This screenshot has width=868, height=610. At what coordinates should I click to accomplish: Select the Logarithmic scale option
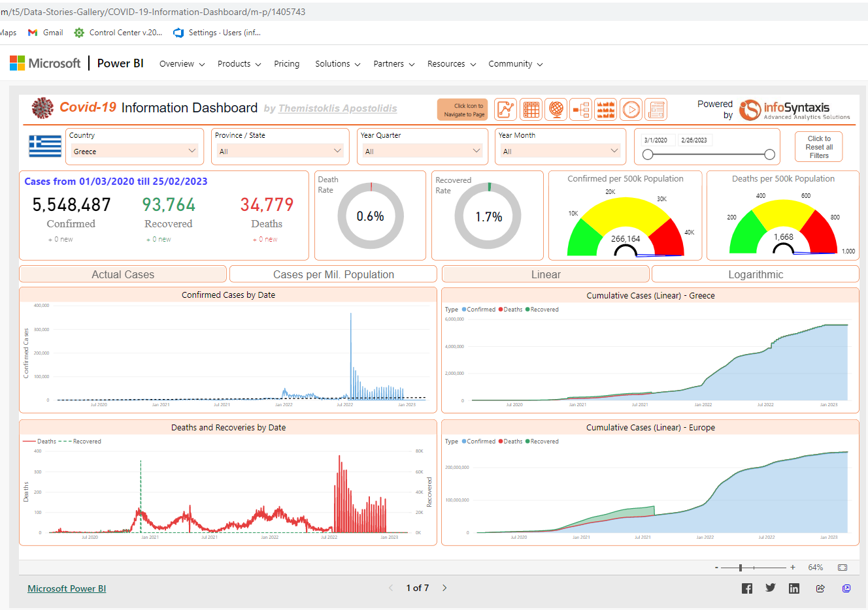pyautogui.click(x=756, y=274)
